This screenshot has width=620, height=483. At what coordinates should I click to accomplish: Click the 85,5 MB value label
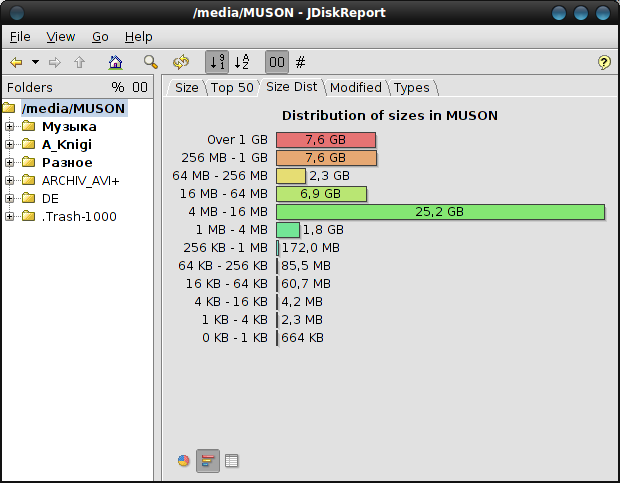[x=306, y=266]
